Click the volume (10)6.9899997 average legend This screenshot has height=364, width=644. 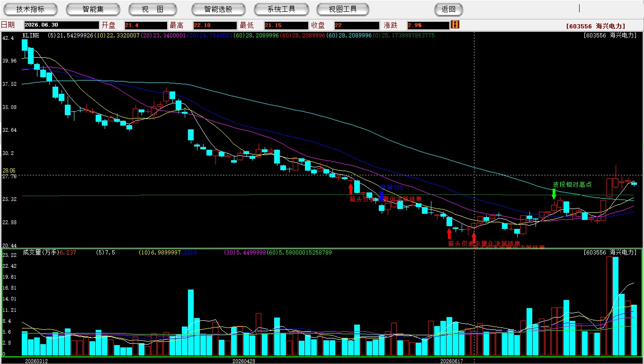(159, 253)
